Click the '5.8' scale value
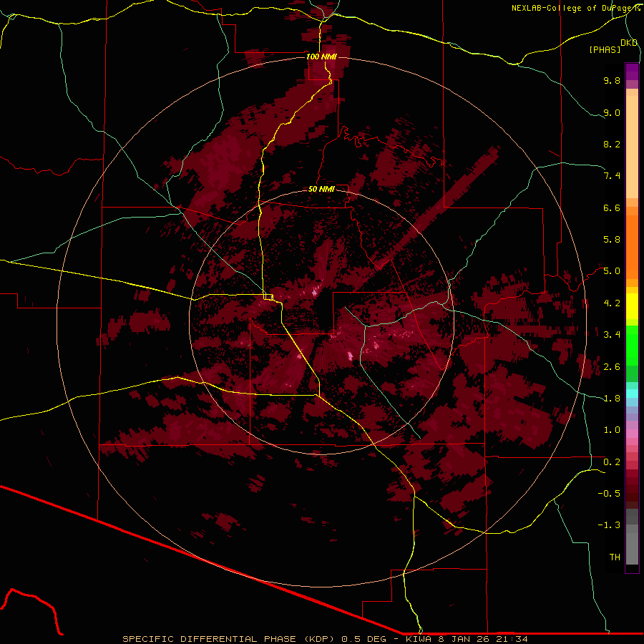Viewport: 644px width, 644px height. [x=612, y=240]
